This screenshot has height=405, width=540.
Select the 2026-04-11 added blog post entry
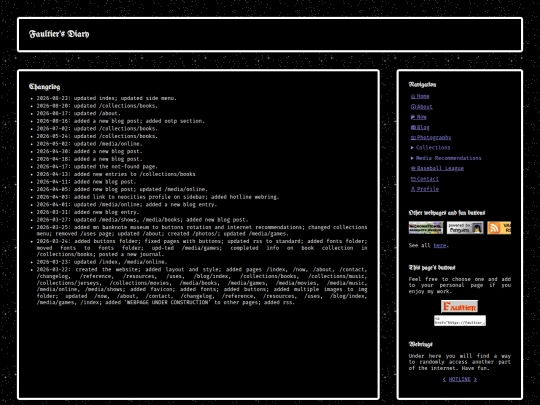[x=86, y=181]
